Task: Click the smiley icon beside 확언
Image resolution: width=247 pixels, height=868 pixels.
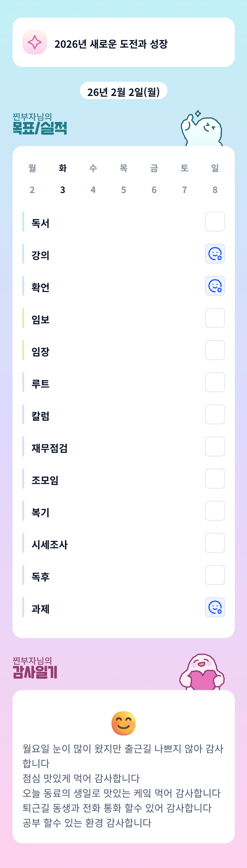Action: click(x=215, y=286)
